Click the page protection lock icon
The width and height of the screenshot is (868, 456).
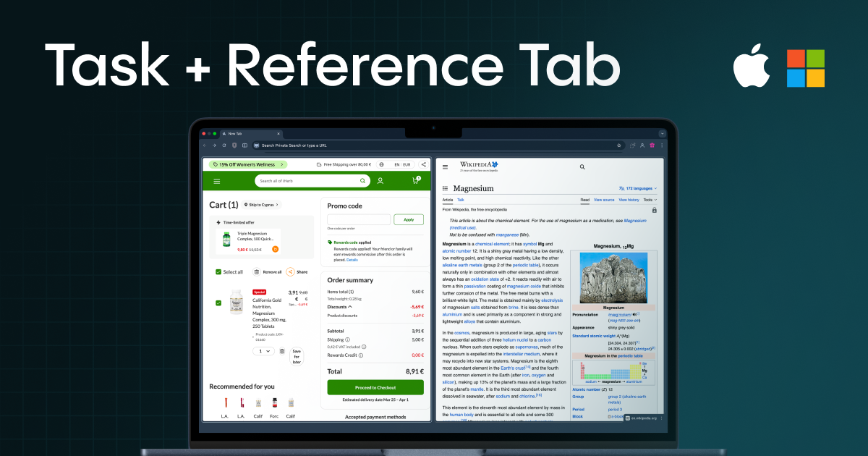click(x=655, y=210)
